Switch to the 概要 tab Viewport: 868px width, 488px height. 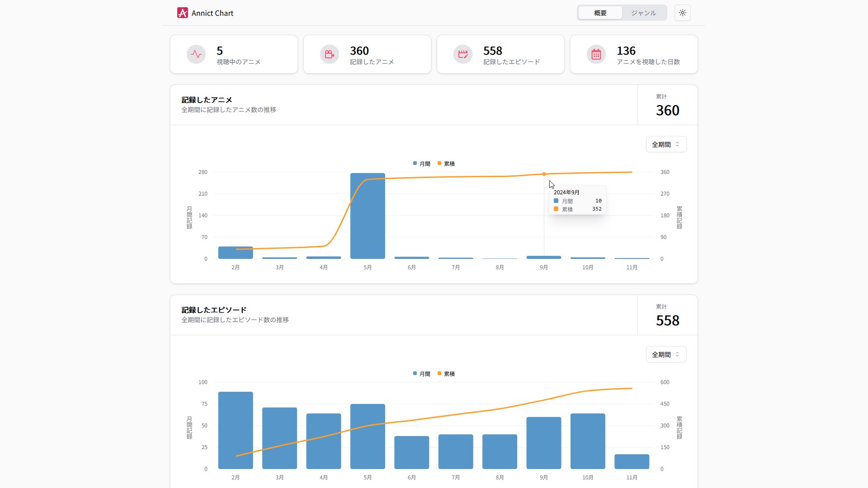(x=600, y=13)
